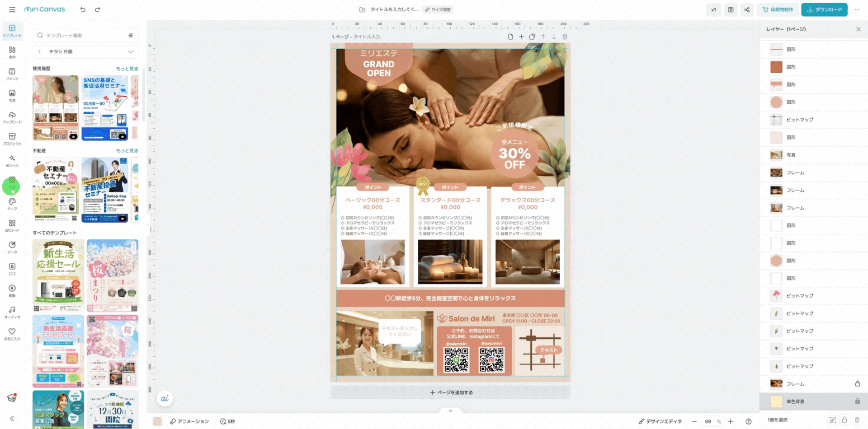Open the three-dot more options menu
Screen dimensions: 868x429
857,9
